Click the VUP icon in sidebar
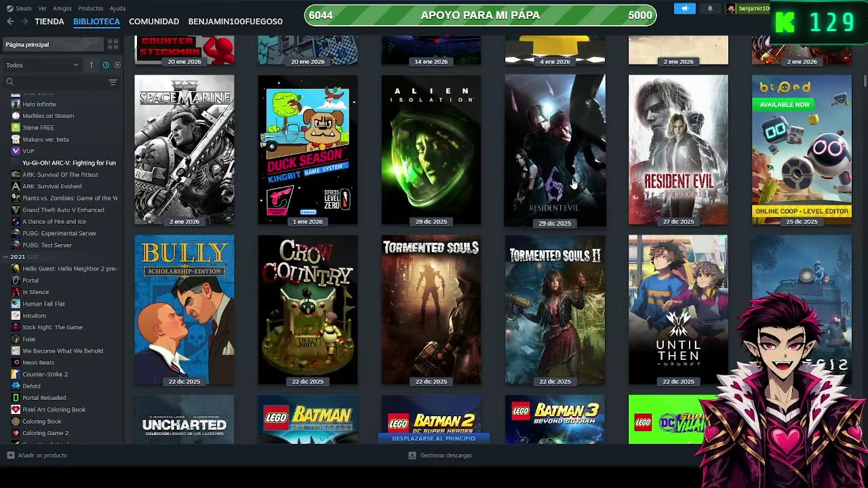 (x=16, y=151)
